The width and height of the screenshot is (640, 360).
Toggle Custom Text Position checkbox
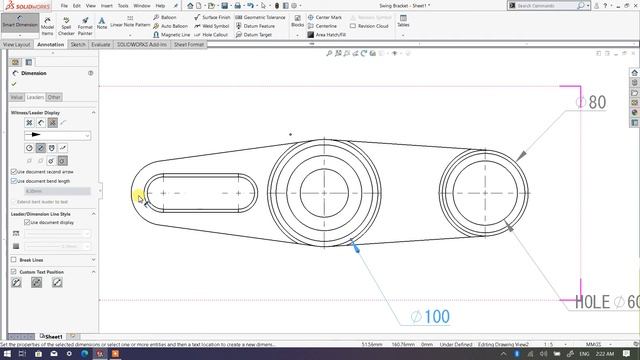[x=13, y=271]
